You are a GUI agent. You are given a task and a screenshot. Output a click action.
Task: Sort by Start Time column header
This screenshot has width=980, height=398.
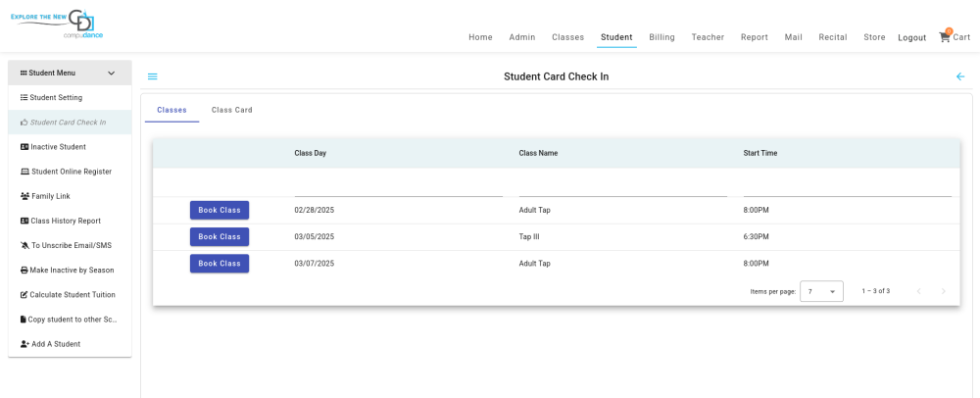click(x=760, y=153)
